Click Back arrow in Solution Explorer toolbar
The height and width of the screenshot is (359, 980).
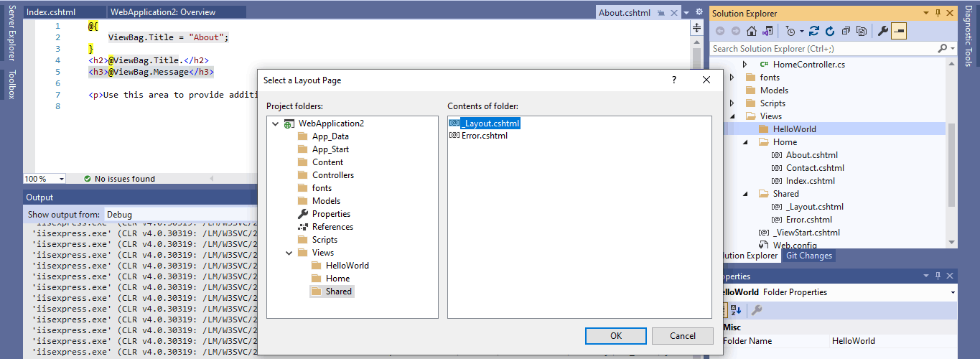point(720,31)
